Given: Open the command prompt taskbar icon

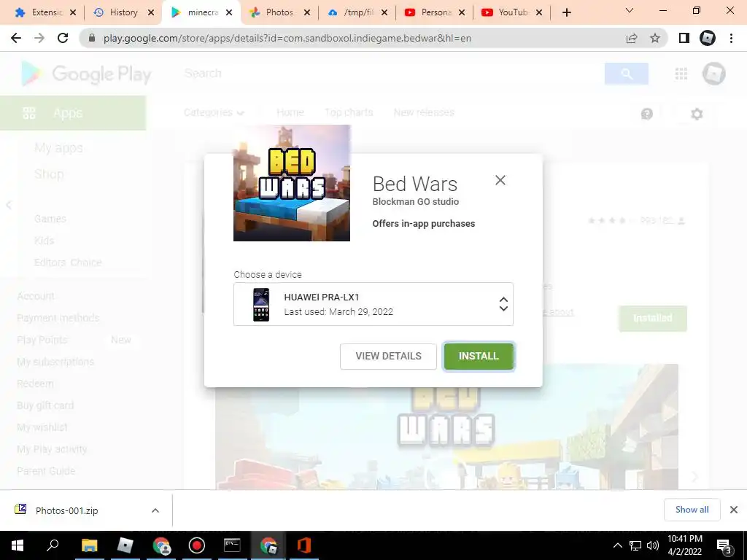Looking at the screenshot, I should [232, 545].
